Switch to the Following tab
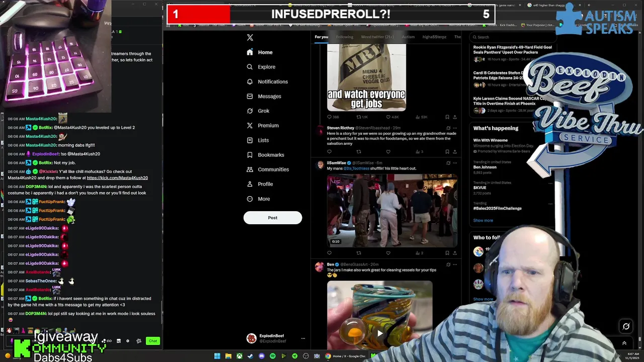644x362 pixels. [x=345, y=37]
